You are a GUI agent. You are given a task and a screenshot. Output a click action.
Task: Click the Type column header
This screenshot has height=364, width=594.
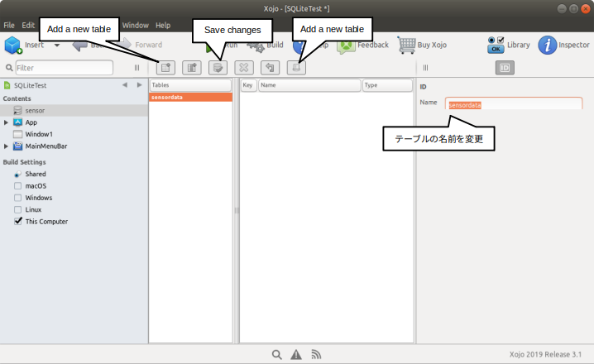[387, 85]
